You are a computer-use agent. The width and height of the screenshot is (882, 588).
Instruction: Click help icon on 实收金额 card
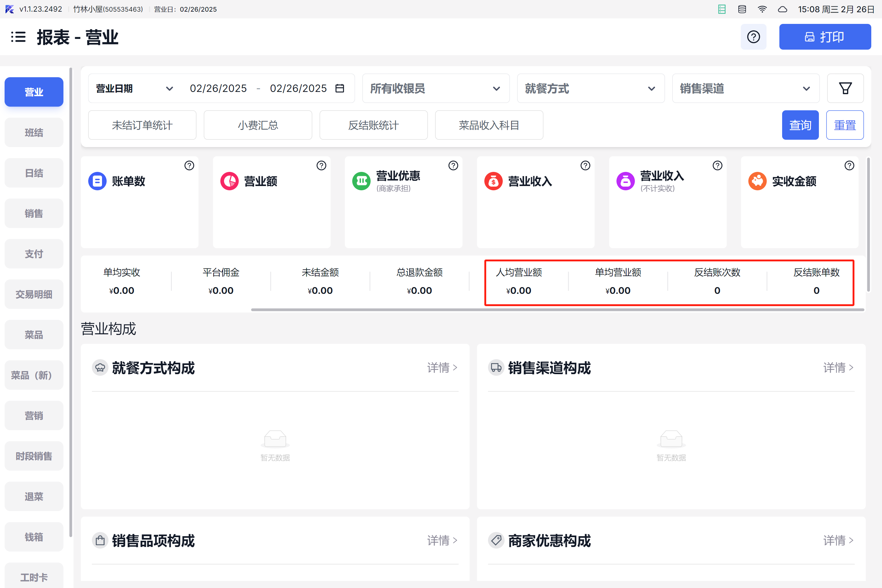click(849, 165)
